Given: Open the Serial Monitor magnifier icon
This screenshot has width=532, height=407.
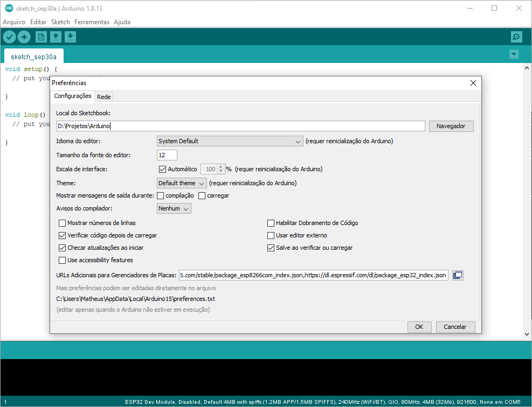Looking at the screenshot, I should (x=516, y=37).
